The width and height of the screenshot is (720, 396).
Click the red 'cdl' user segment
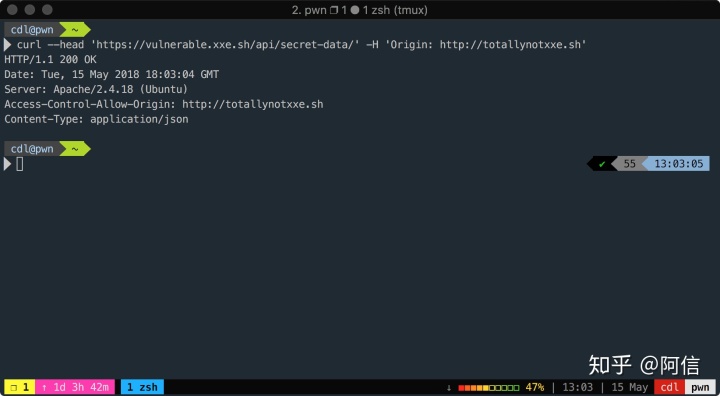click(x=669, y=387)
